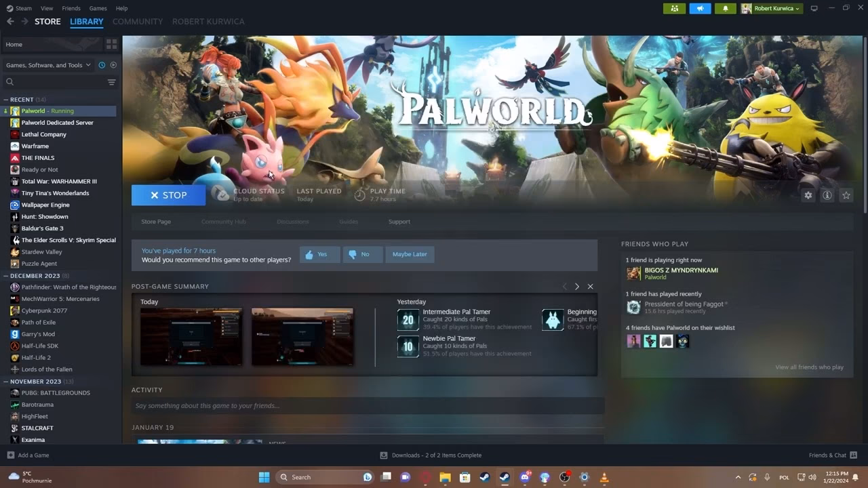
Task: Open the Help menu
Action: [x=122, y=8]
